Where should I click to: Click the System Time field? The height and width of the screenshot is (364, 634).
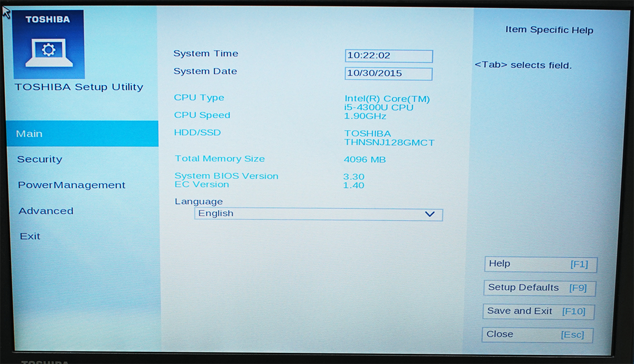tap(389, 56)
